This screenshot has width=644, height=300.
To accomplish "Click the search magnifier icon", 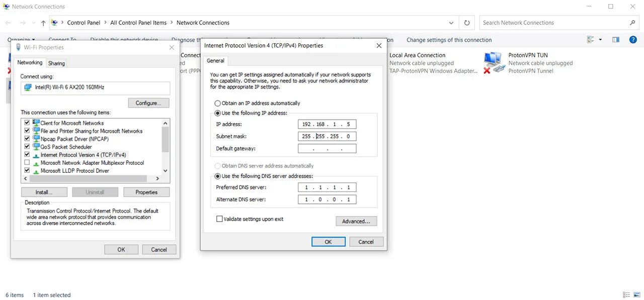I will pyautogui.click(x=633, y=23).
